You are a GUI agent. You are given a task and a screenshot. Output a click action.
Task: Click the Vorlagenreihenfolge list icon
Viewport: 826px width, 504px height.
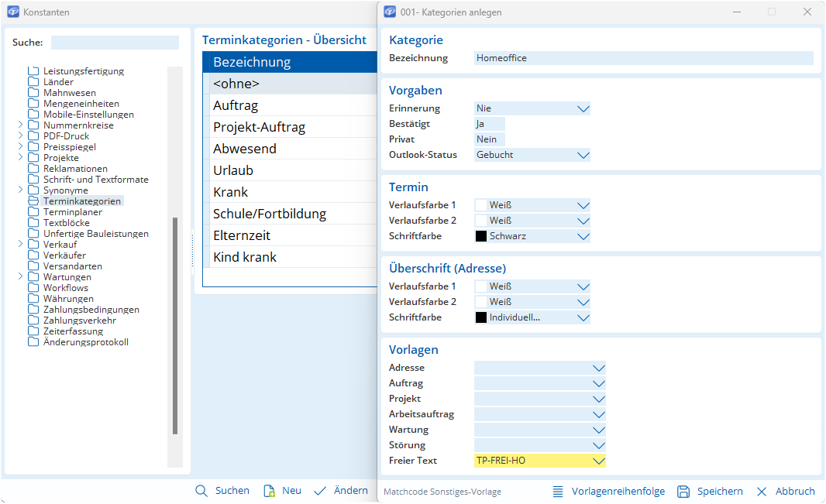[x=558, y=492]
